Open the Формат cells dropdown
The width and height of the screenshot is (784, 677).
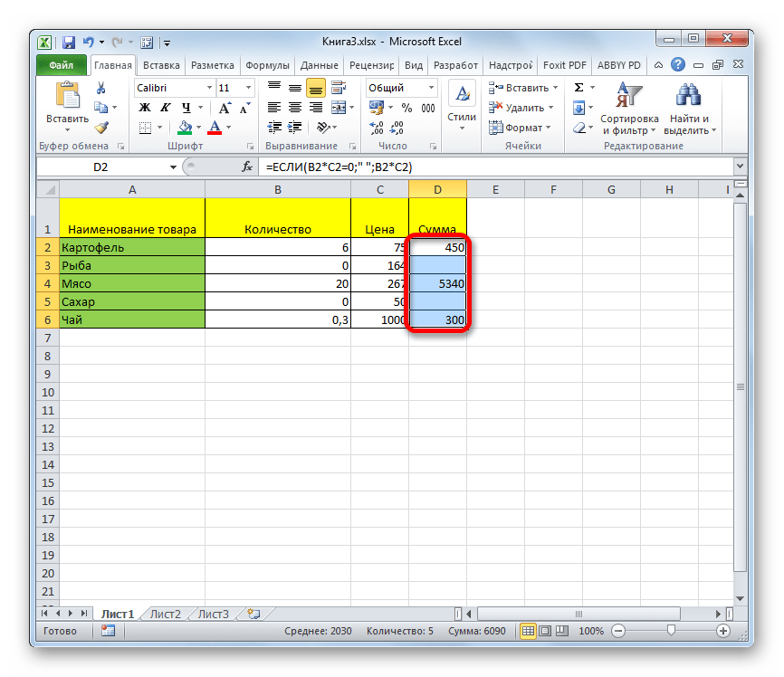click(520, 128)
